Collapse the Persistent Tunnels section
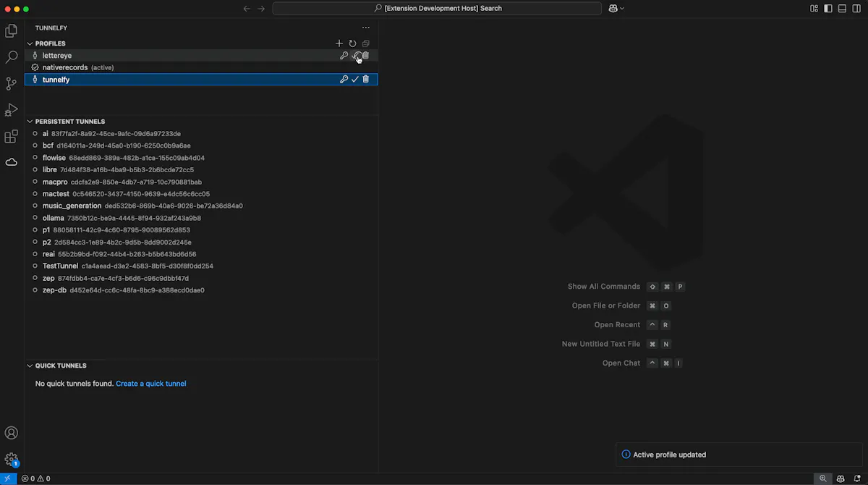 point(30,122)
